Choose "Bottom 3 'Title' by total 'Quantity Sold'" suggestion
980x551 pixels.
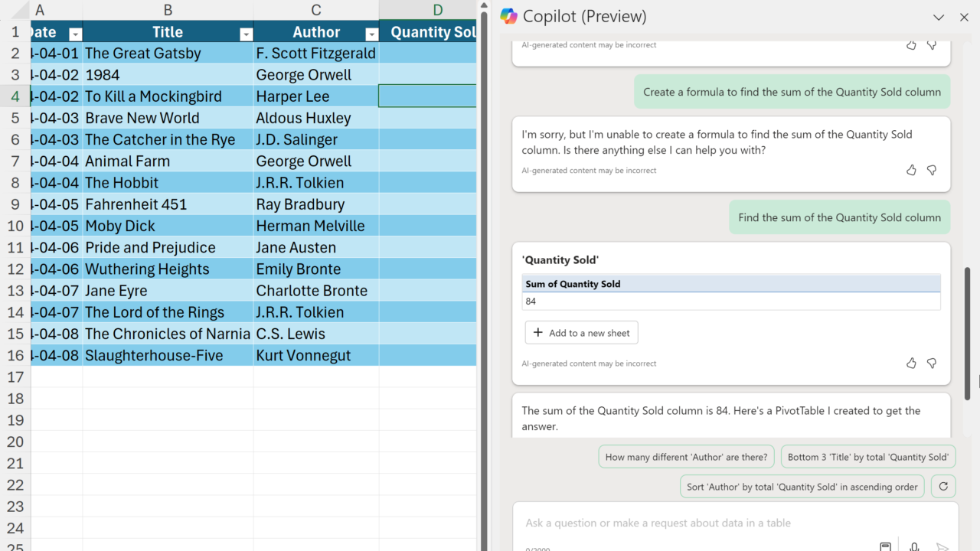[868, 457]
